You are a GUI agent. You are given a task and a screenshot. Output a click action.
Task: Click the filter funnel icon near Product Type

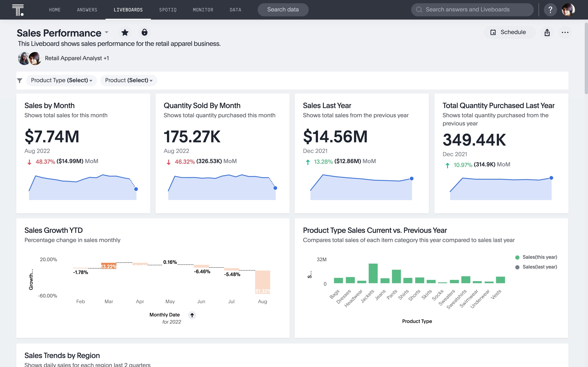tap(19, 80)
